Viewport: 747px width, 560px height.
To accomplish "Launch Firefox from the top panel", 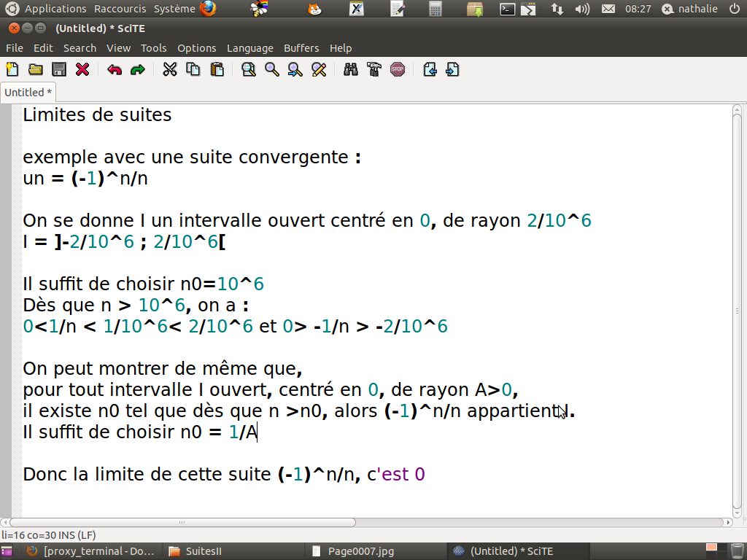I will [x=209, y=9].
